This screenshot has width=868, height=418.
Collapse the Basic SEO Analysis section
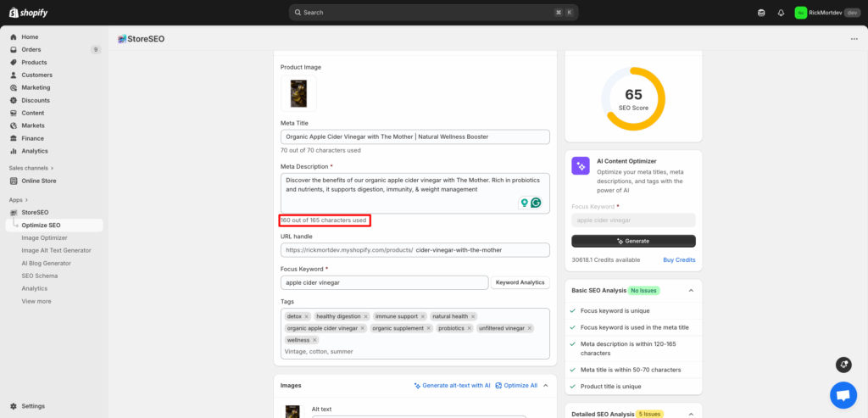pos(691,290)
